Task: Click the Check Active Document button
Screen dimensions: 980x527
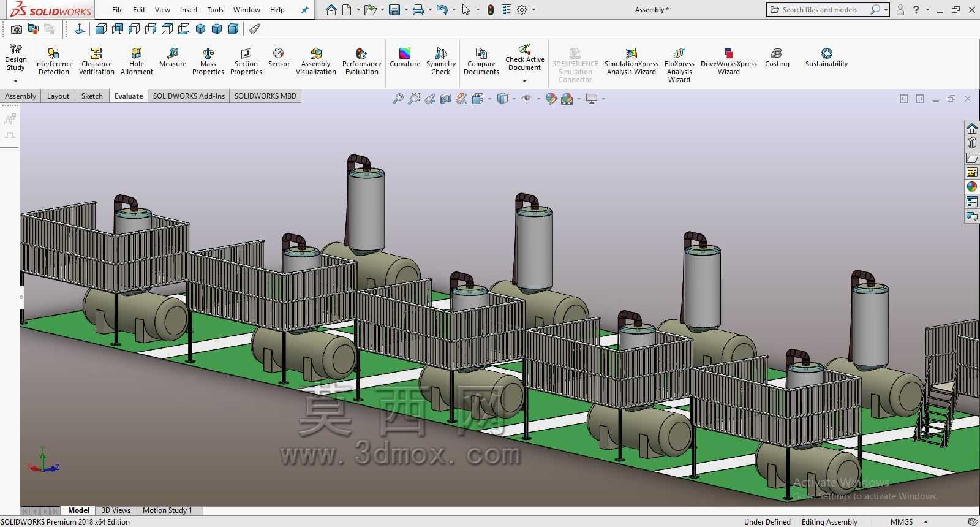Action: 524,57
